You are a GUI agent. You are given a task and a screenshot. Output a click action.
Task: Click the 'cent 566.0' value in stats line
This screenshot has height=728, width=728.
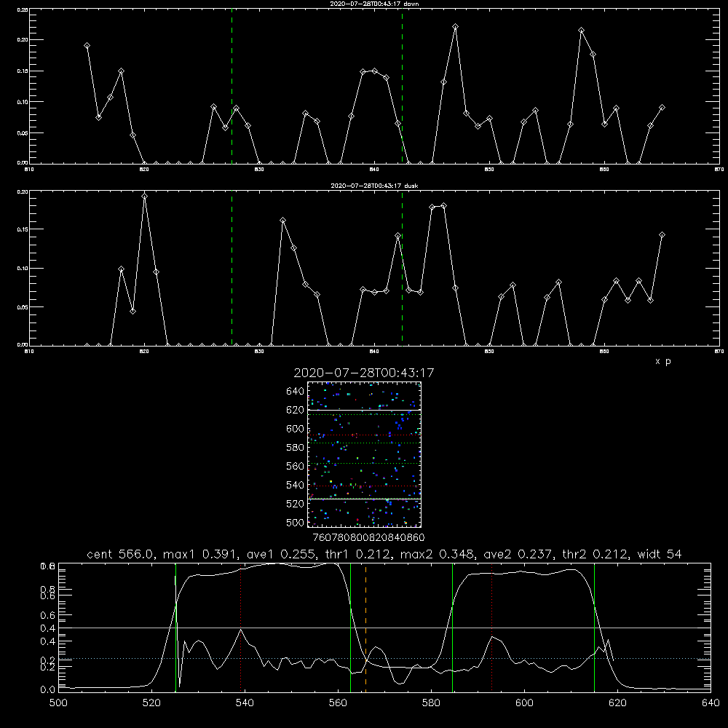(120, 554)
